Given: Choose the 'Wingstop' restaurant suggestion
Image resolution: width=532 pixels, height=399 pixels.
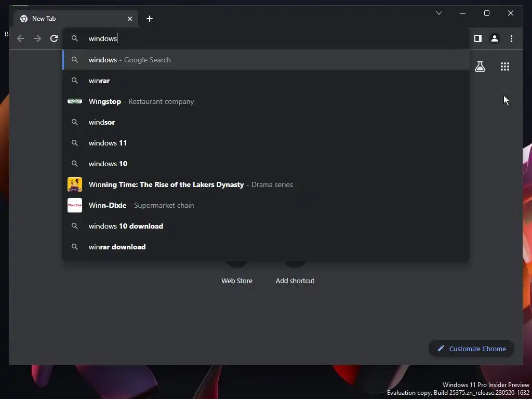Looking at the screenshot, I should point(266,101).
